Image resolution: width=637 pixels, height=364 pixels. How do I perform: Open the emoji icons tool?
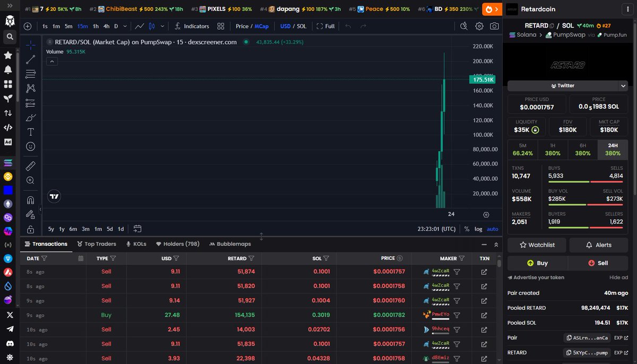click(x=30, y=146)
